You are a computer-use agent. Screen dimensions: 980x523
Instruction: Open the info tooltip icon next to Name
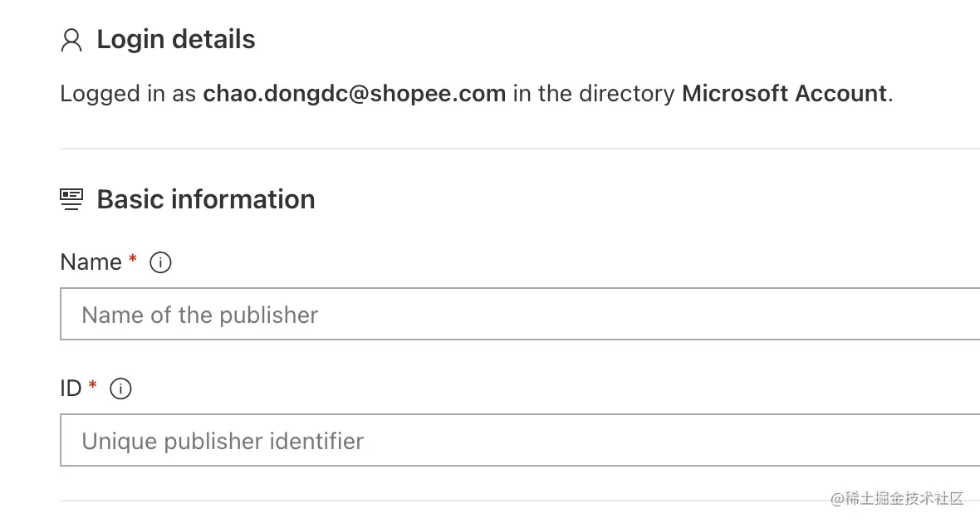point(160,263)
